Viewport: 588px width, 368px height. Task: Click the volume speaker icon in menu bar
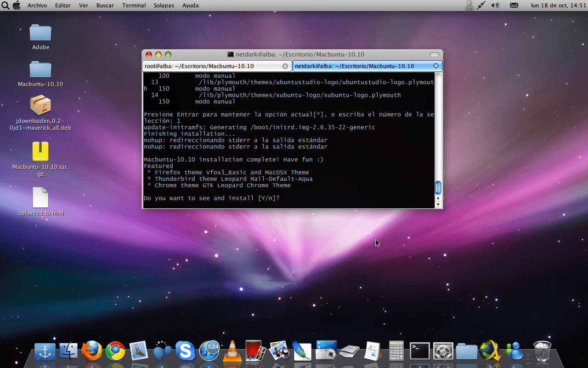(x=495, y=6)
